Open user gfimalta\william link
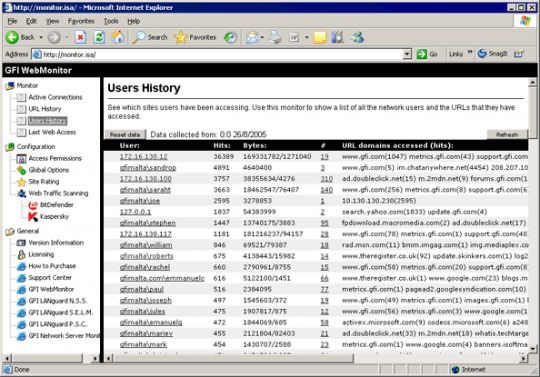Viewport: 540px width, 377px height. coord(146,245)
